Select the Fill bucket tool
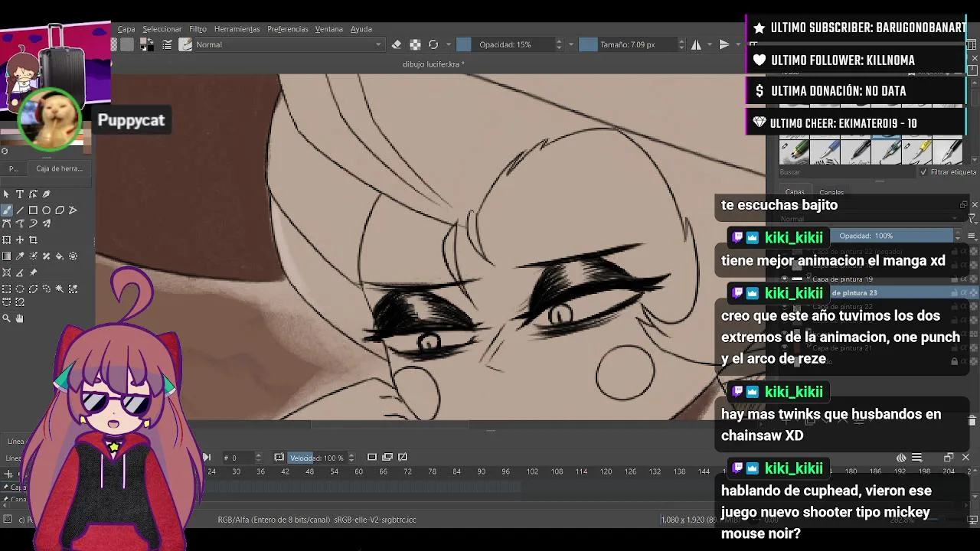Image resolution: width=980 pixels, height=551 pixels. (59, 256)
